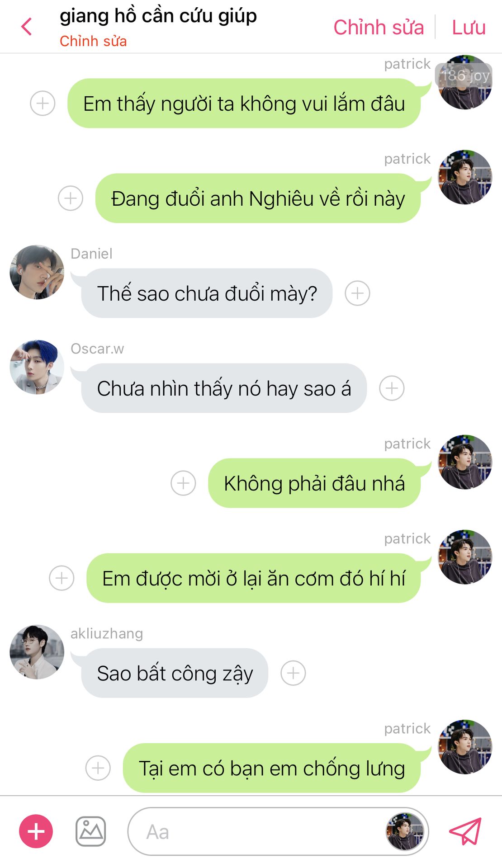This screenshot has width=502, height=868.
Task: Click plus icon beside 'Thế sao chưa đuổi mày?'
Action: tap(357, 293)
